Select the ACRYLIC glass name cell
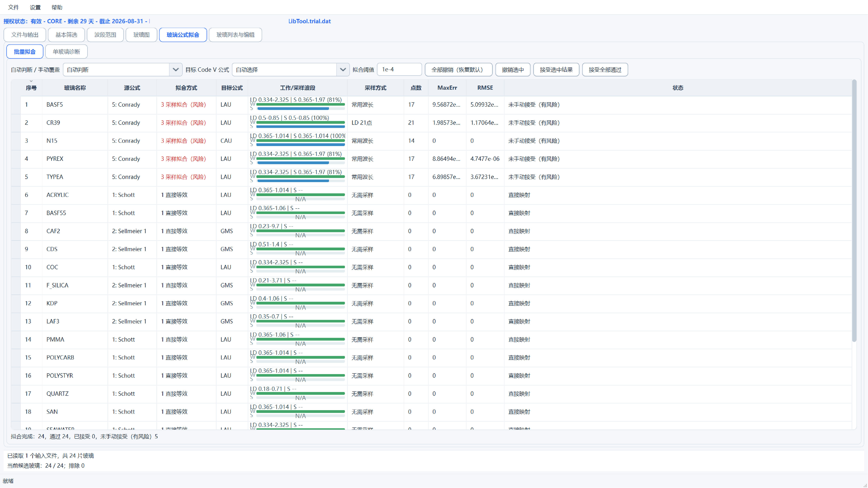The image size is (868, 488). tap(75, 195)
